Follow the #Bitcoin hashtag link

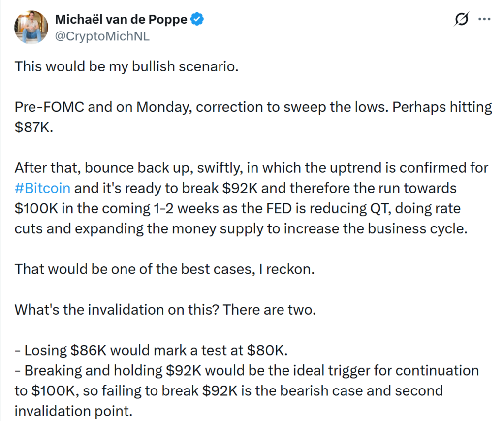click(43, 188)
